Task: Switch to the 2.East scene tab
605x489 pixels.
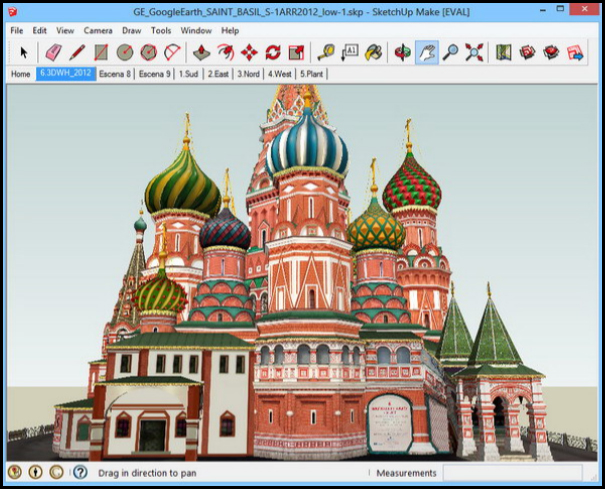Action: [x=218, y=74]
